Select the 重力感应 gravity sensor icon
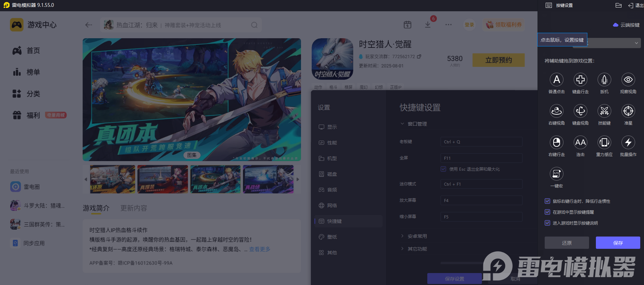 (x=604, y=142)
